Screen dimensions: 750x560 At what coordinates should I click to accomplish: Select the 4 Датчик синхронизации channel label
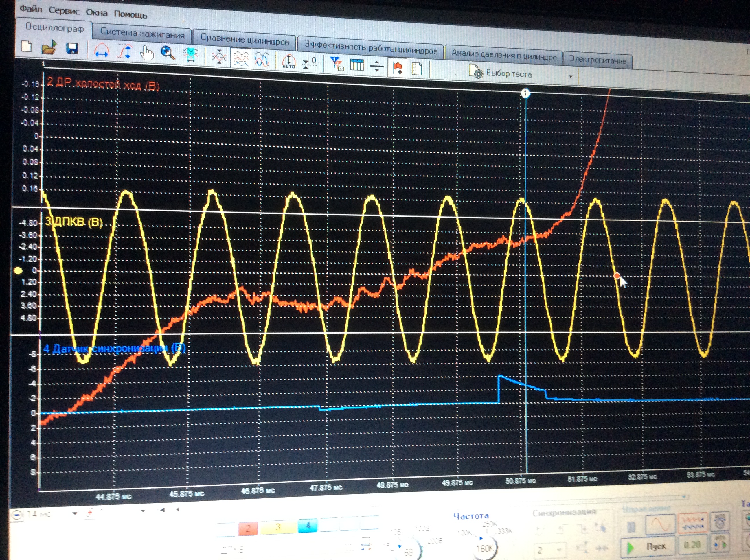pos(115,349)
